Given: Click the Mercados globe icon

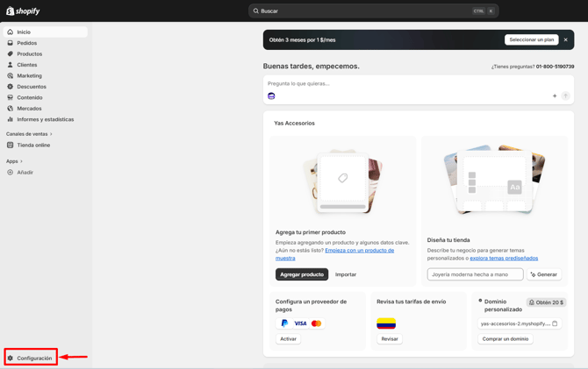Looking at the screenshot, I should 11,109.
